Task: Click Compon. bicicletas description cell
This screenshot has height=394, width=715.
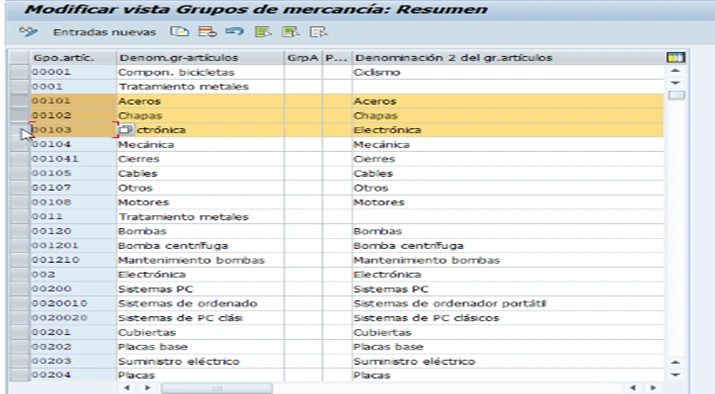Action: pyautogui.click(x=200, y=72)
